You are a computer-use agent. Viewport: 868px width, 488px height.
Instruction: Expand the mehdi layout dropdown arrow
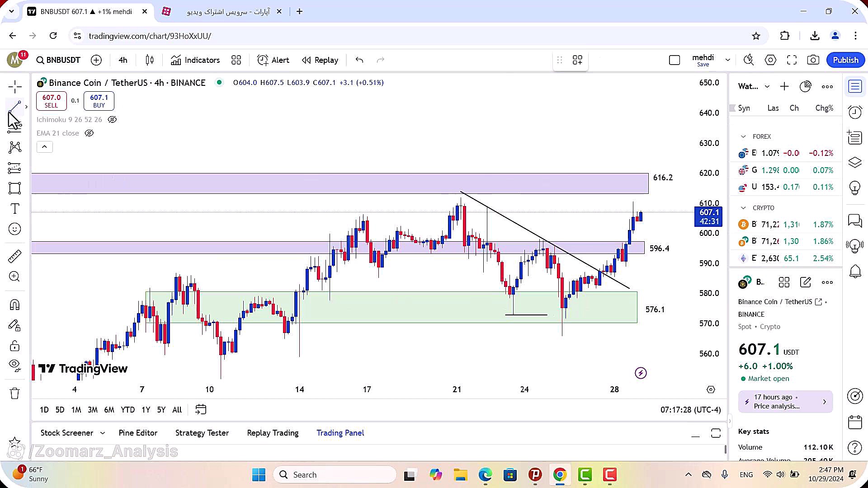[727, 60]
